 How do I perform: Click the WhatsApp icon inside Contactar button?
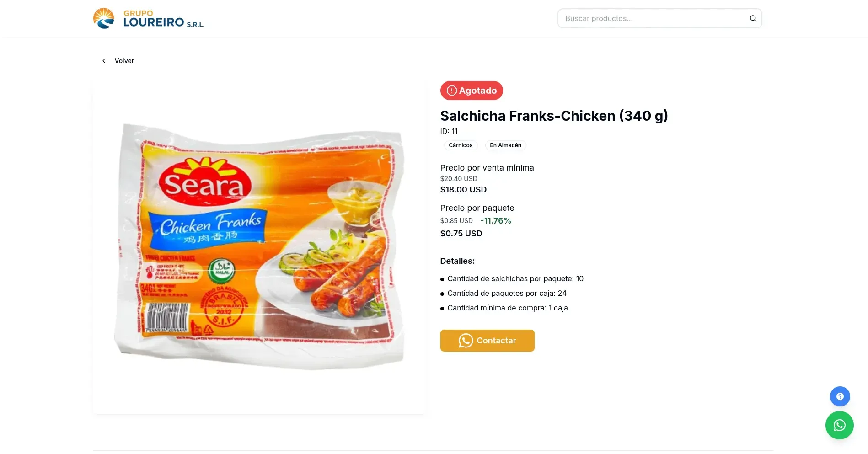(466, 341)
